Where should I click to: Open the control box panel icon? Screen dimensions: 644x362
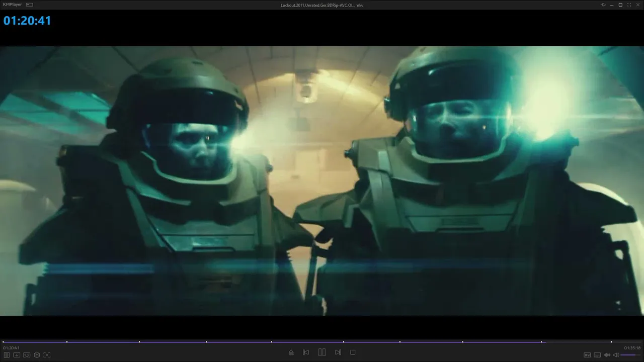[7, 355]
